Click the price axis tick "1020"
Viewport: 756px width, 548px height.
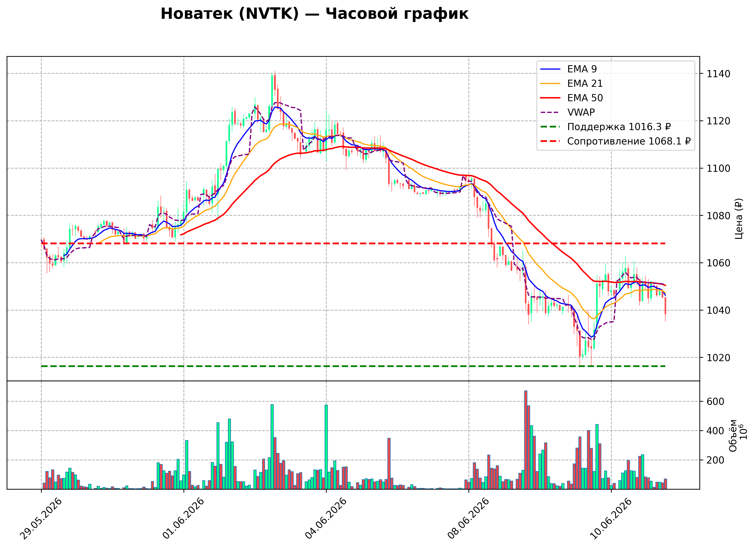718,357
